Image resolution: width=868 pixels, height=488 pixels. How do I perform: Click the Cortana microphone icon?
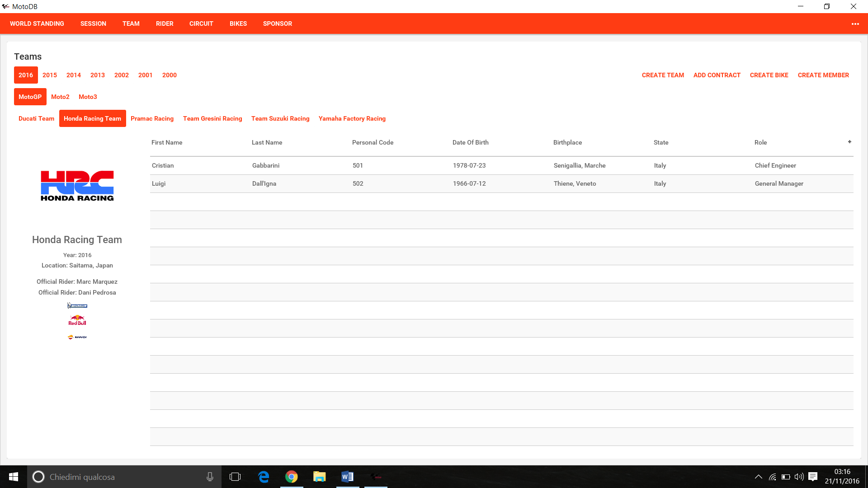pyautogui.click(x=210, y=477)
